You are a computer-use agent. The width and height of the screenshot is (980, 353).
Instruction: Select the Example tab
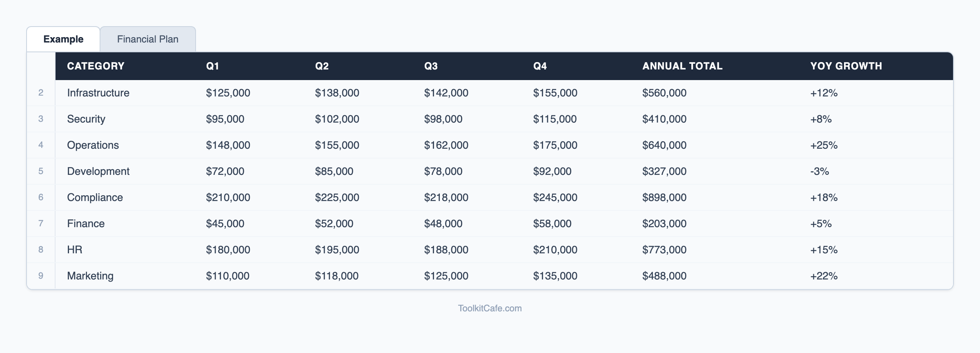[63, 39]
